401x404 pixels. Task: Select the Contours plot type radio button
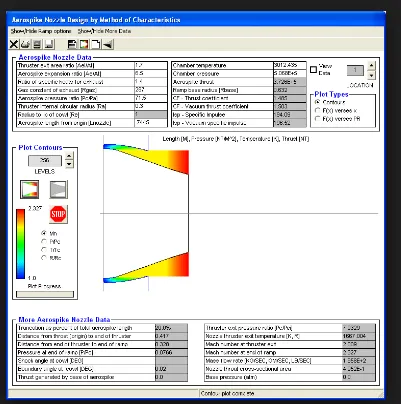tap(317, 102)
